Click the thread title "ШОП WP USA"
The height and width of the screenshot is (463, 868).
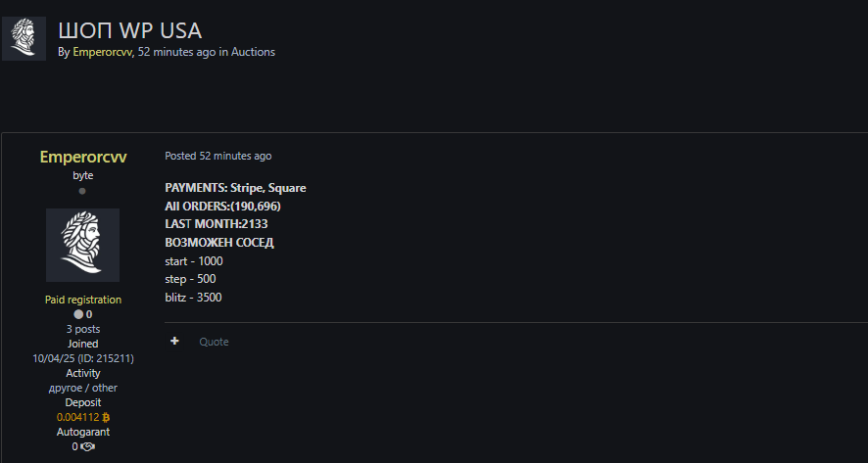pos(129,30)
